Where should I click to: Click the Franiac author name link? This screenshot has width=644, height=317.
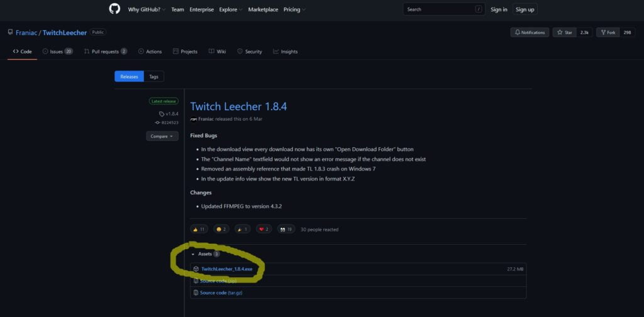pyautogui.click(x=206, y=119)
